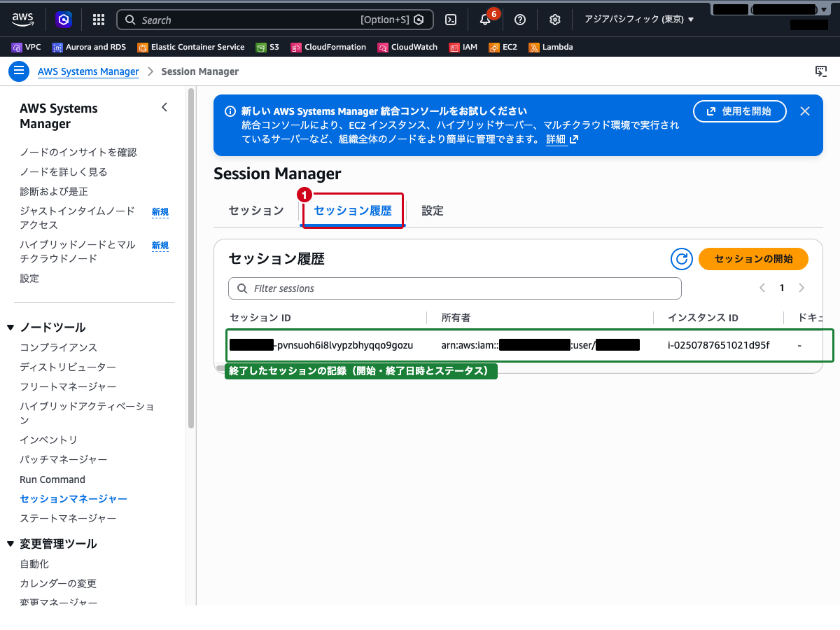Viewport: 840px width, 630px height.
Task: Click AWS Systems Manager breadcrumb link
Action: [x=88, y=71]
